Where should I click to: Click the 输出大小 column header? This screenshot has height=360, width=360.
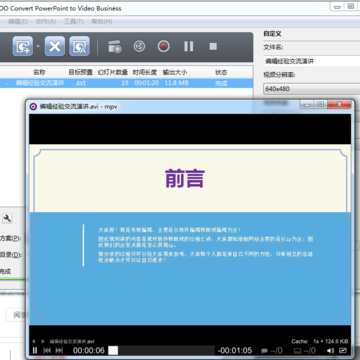click(175, 72)
